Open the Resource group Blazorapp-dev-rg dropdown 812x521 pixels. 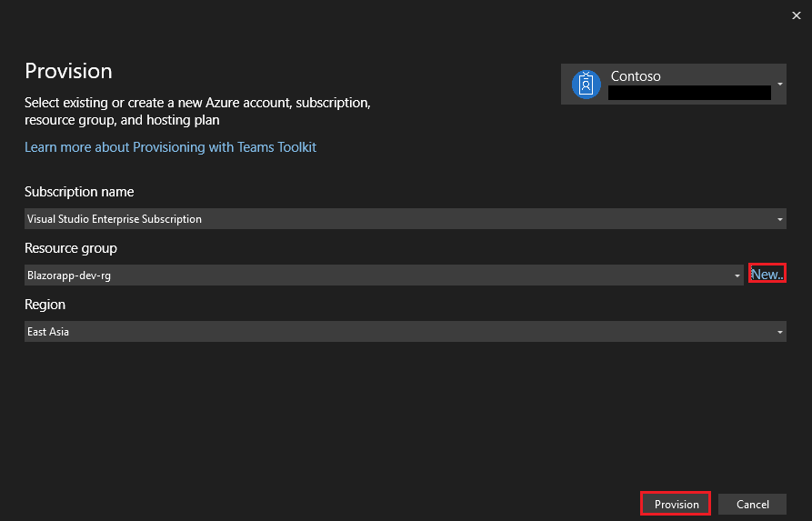pyautogui.click(x=384, y=275)
